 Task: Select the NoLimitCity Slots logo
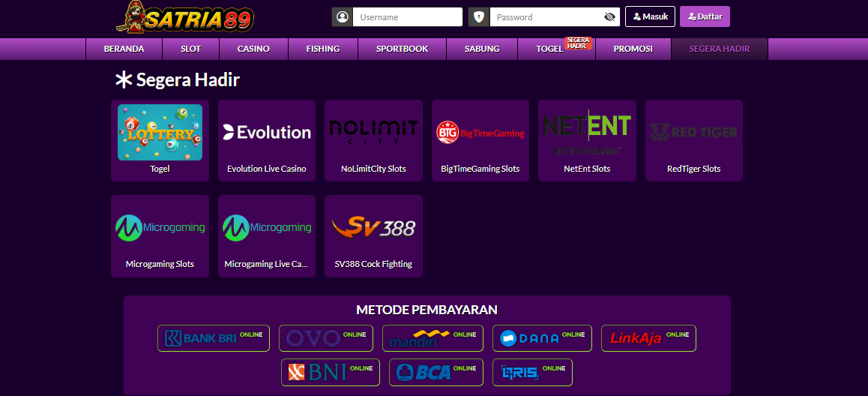click(373, 132)
